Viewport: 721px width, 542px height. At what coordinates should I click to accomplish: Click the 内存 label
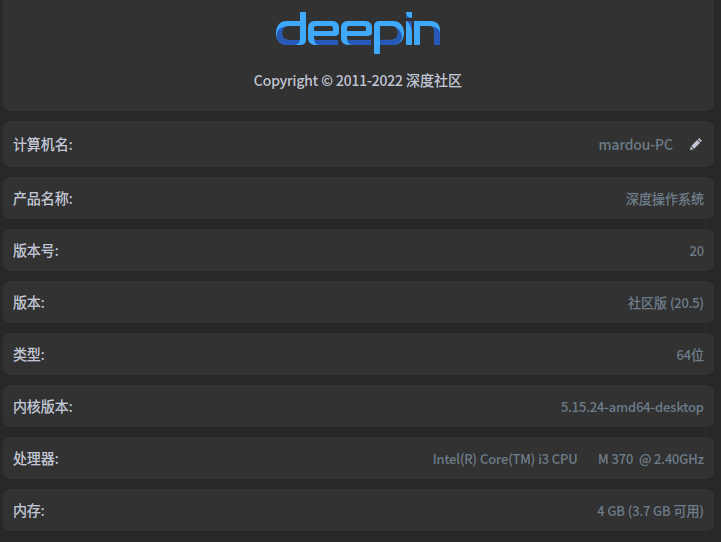[x=29, y=511]
